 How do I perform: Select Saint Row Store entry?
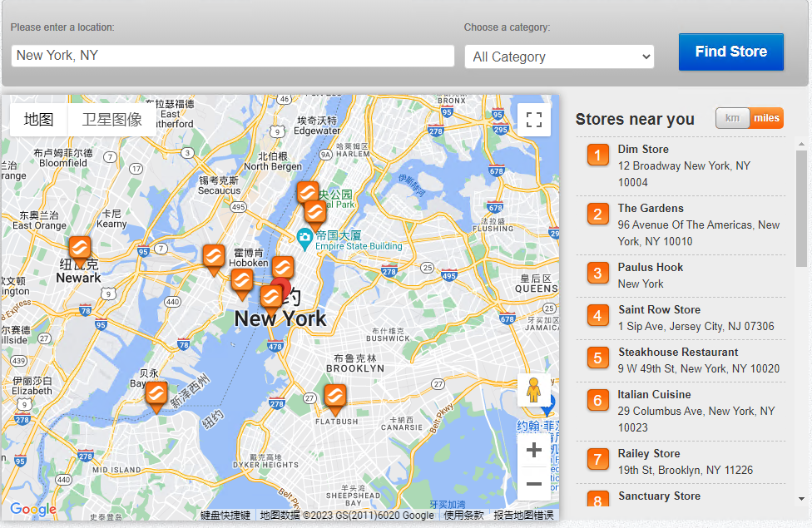(681, 318)
